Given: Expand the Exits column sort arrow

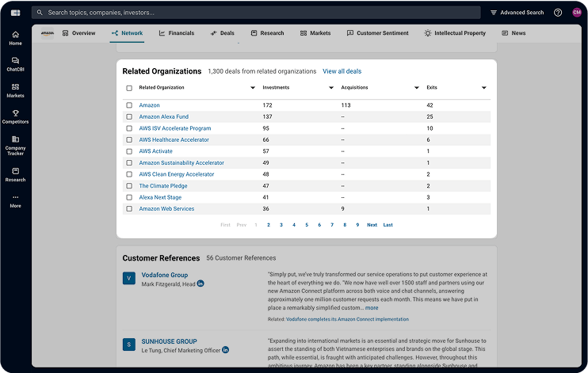Looking at the screenshot, I should tap(483, 88).
